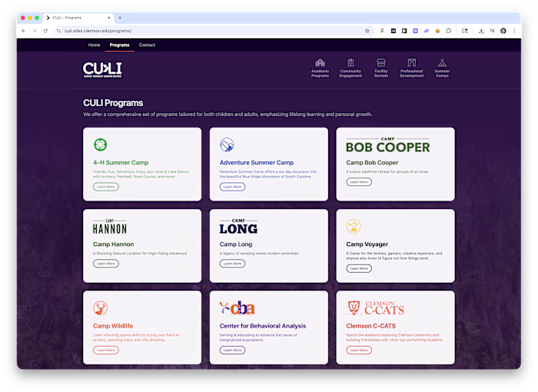This screenshot has height=392, width=538.
Task: Click Learn More under Camp Hannon
Action: pyautogui.click(x=106, y=264)
